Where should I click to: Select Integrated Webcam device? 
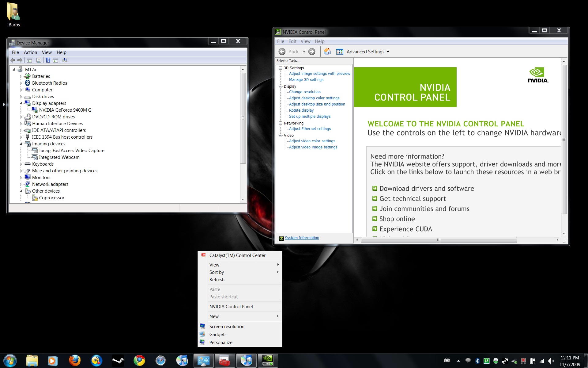(x=59, y=157)
